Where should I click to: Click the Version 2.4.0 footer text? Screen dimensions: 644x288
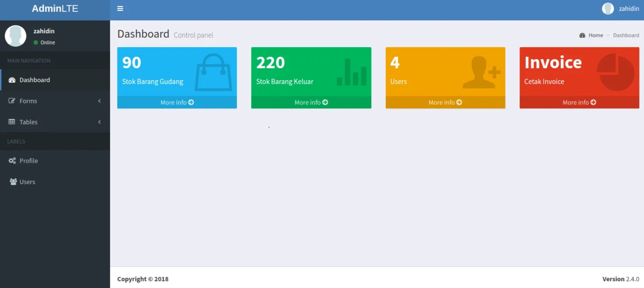tap(621, 279)
